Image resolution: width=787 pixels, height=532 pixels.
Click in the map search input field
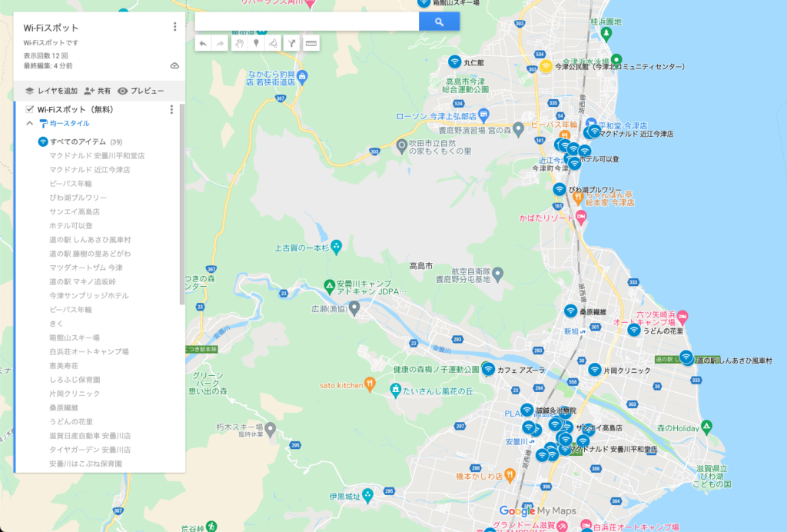tap(307, 22)
